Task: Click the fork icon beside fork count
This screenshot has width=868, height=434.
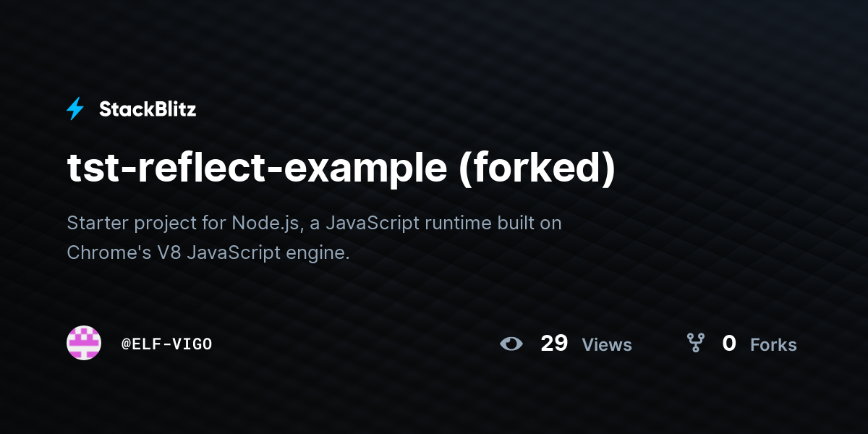Action: 696,343
